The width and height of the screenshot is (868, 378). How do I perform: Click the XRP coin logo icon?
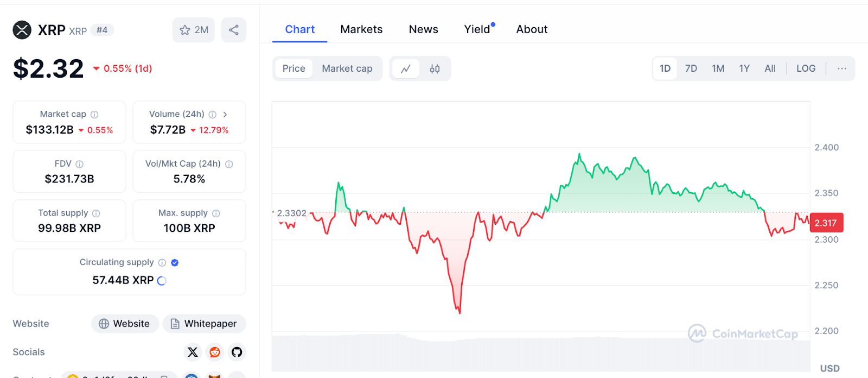22,30
